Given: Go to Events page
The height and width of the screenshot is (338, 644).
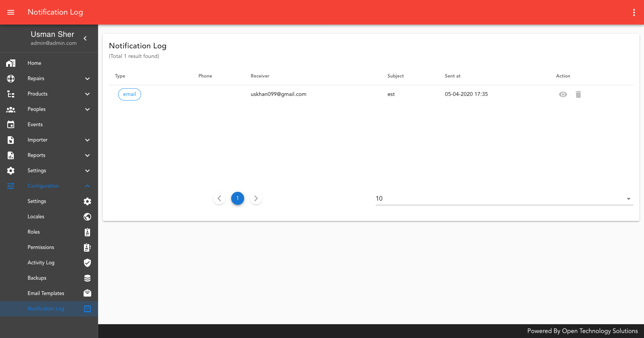Looking at the screenshot, I should (49, 125).
